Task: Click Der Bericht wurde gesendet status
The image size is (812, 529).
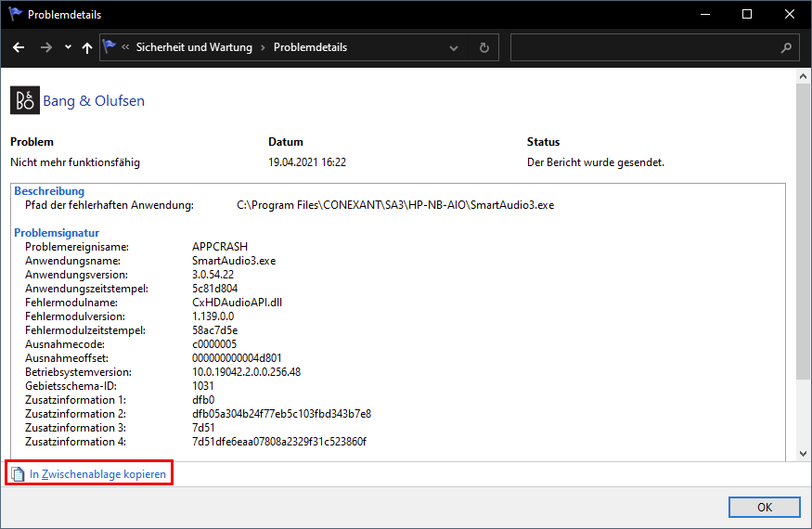Action: (x=596, y=162)
